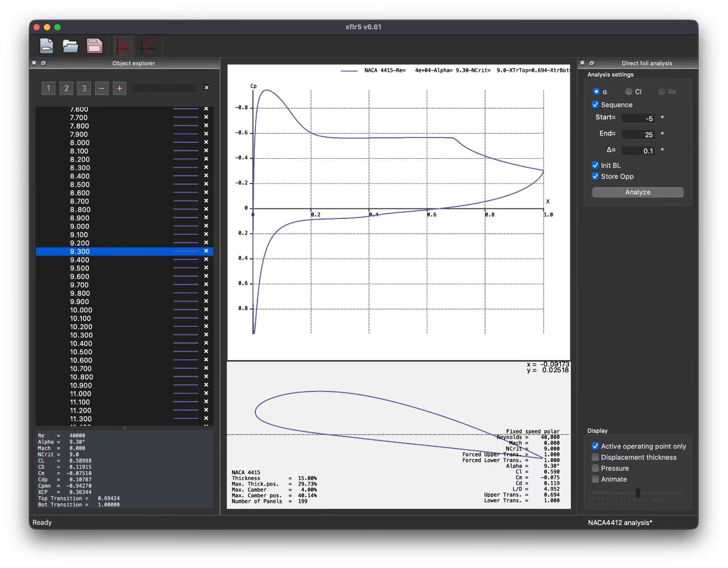The height and width of the screenshot is (568, 728).
Task: Delete the 9.300 operating point row
Action: [x=206, y=251]
